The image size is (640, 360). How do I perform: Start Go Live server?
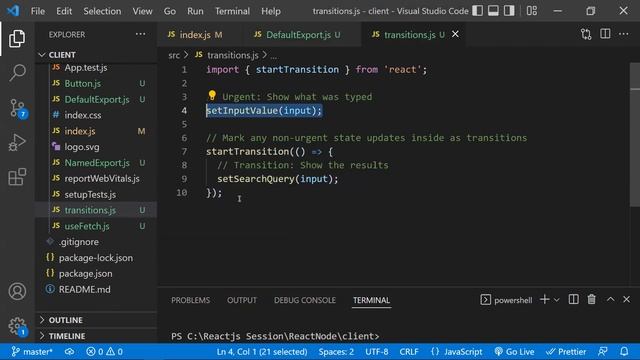(514, 352)
